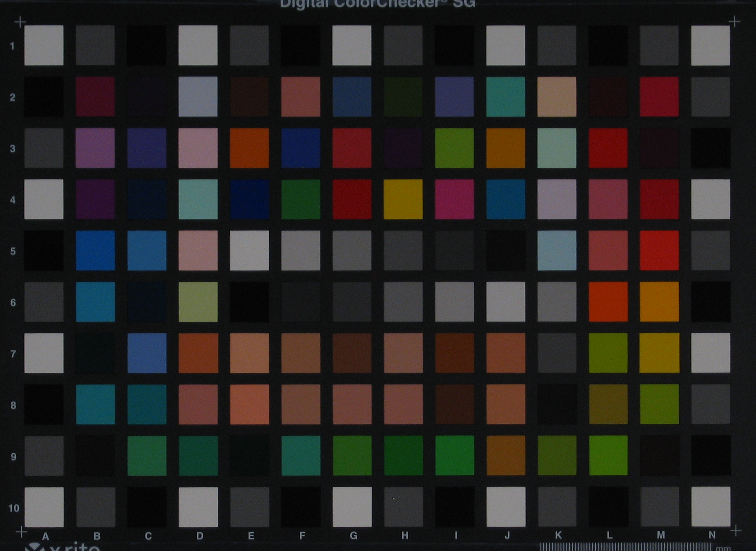Click the row label "10"
Screen dimensions: 756x551
coord(13,508)
